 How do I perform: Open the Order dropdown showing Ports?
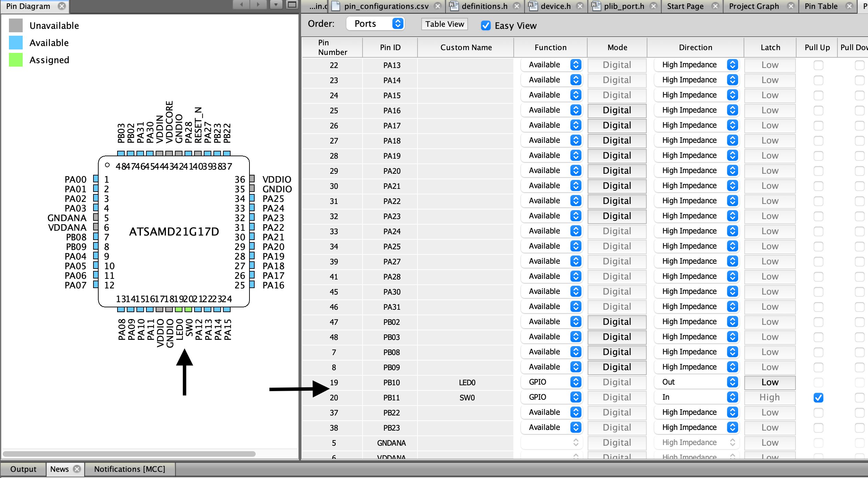click(375, 23)
